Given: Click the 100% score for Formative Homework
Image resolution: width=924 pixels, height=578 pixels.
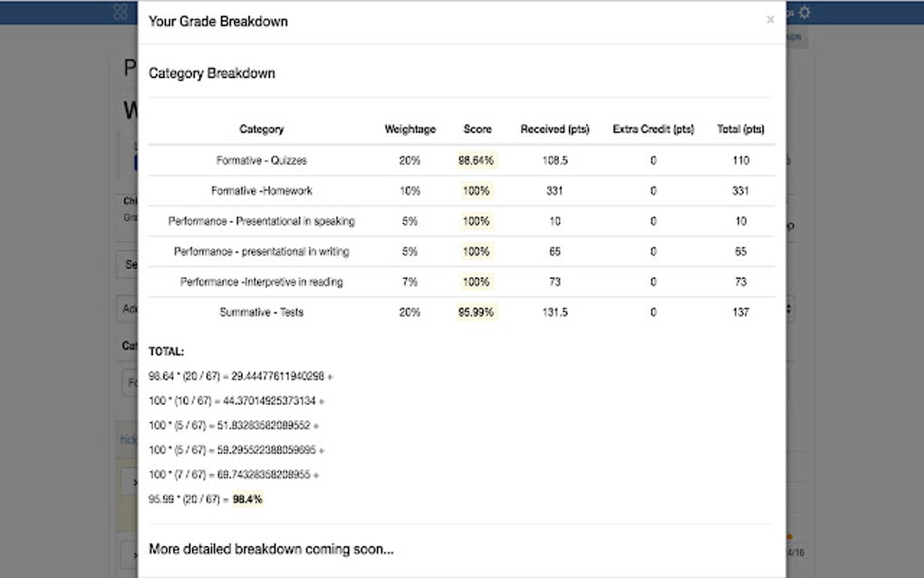Looking at the screenshot, I should click(x=476, y=190).
